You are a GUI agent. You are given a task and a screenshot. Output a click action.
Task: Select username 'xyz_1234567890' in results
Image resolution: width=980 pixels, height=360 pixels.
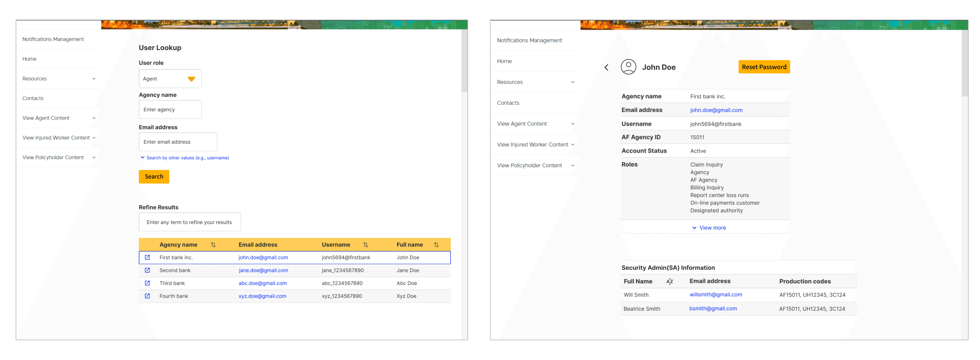point(342,296)
